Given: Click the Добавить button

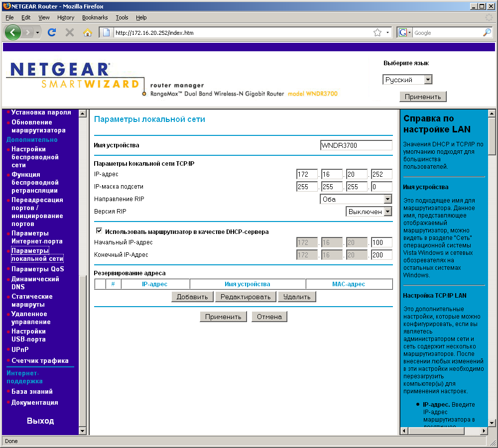Looking at the screenshot, I should 192,297.
